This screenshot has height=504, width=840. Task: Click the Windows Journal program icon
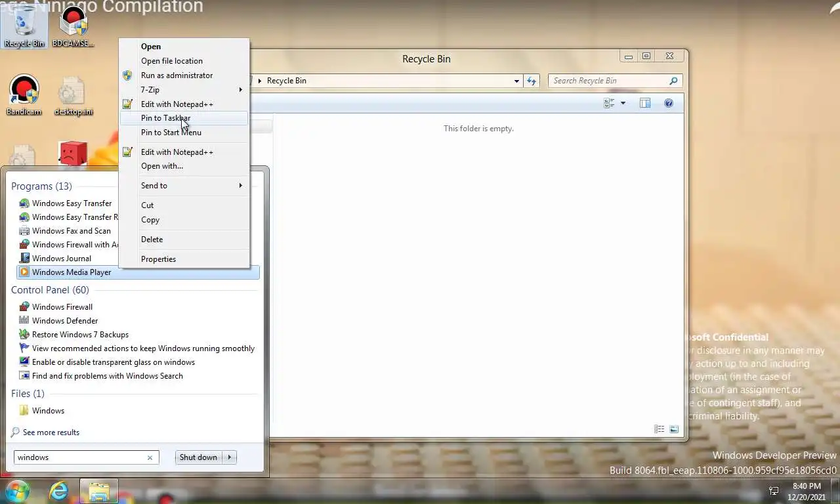(24, 259)
